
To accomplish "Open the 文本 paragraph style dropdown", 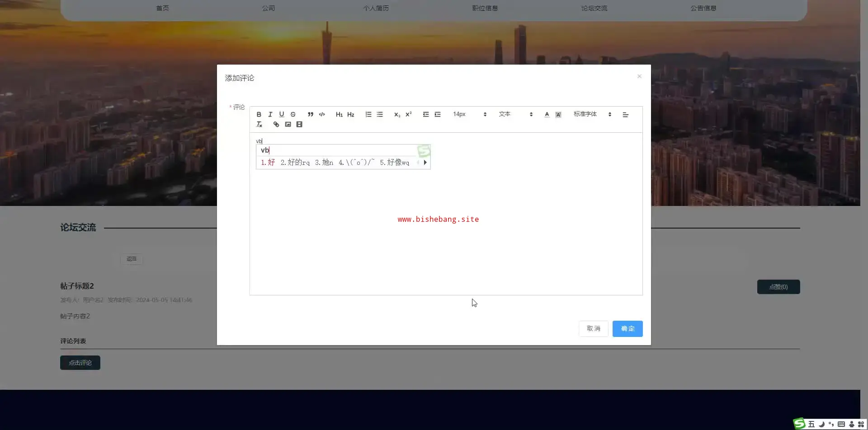I will 515,114.
